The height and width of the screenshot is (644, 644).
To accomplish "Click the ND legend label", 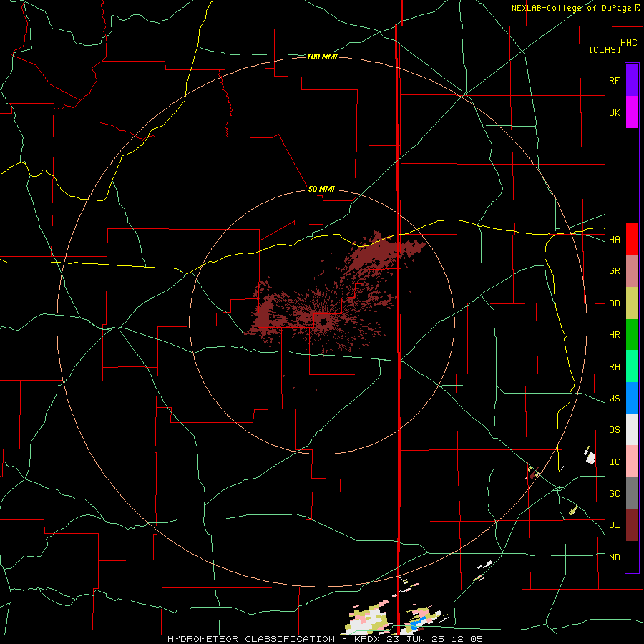I will (x=614, y=557).
